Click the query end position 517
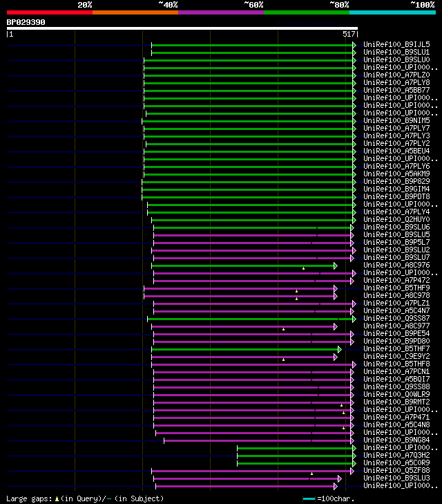Viewport: 442px width, 504px height. (x=349, y=34)
